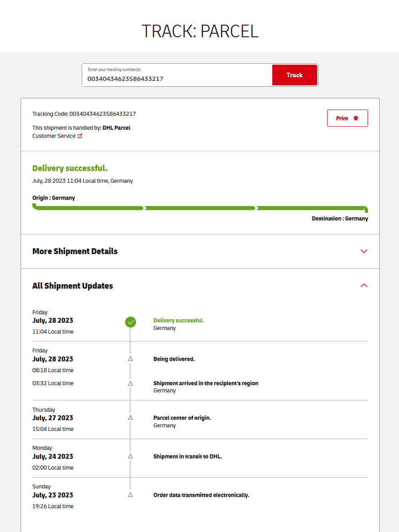The width and height of the screenshot is (399, 532).
Task: Click the green delivery successful checkmark icon
Action: click(x=130, y=322)
